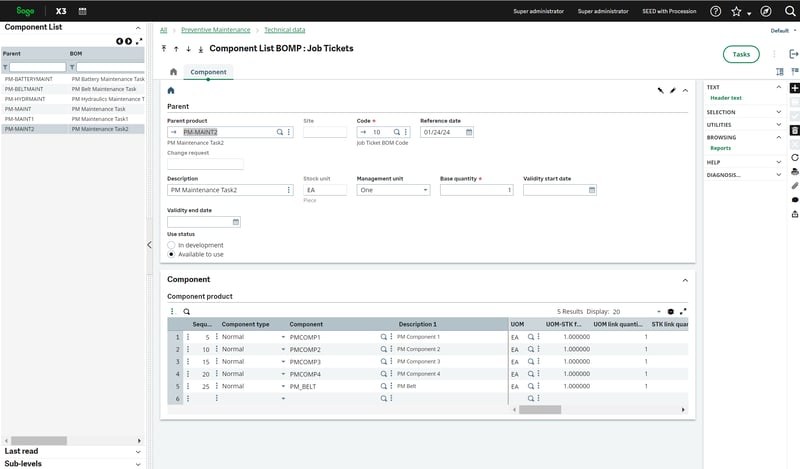Open Reference date calendar picker
Screen dimensions: 800x469
(x=468, y=132)
